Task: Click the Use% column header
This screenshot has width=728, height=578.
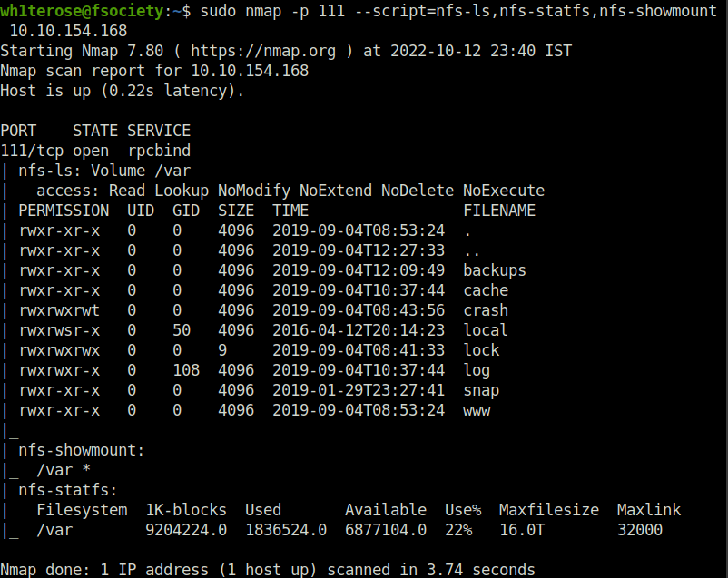Action: (x=463, y=510)
